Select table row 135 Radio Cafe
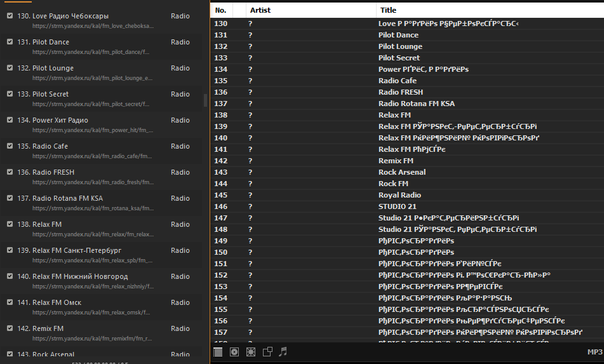 pos(407,81)
